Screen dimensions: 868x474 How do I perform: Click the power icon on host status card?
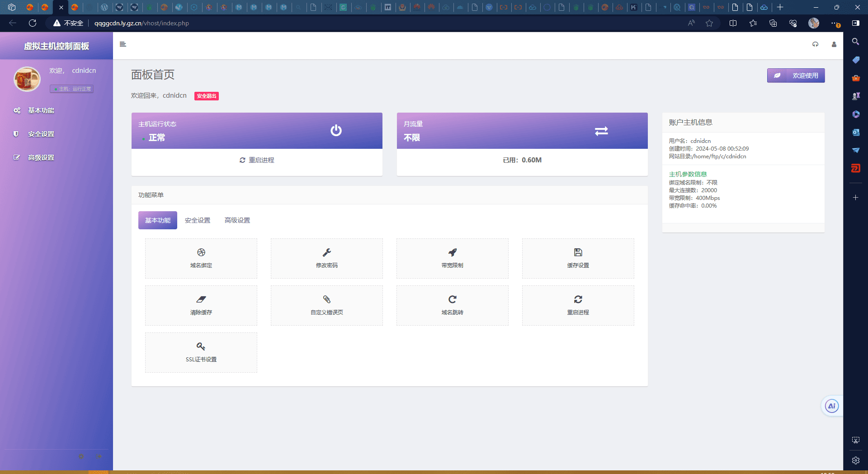tap(336, 131)
